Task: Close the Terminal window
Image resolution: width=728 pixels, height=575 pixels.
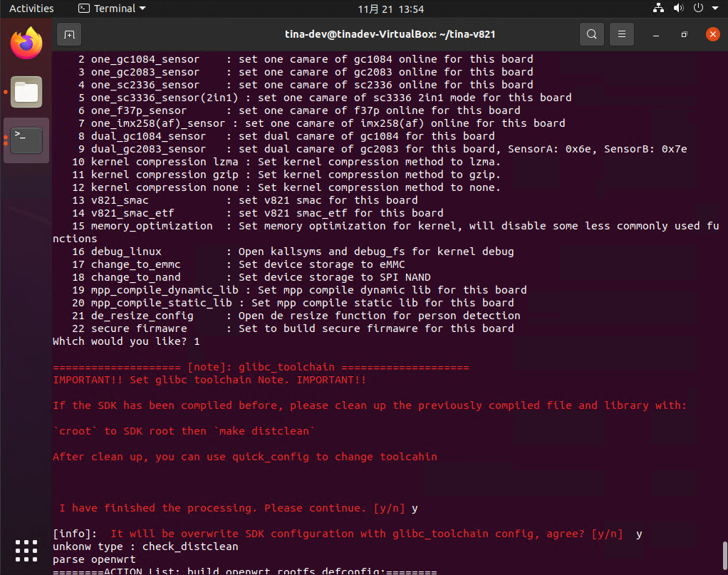Action: coord(712,33)
